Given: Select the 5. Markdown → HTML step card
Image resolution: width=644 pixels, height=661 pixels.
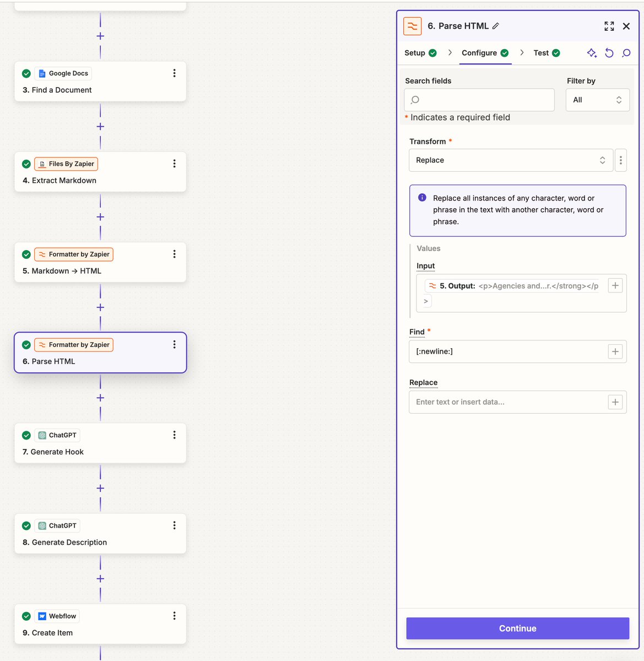Looking at the screenshot, I should pyautogui.click(x=100, y=262).
